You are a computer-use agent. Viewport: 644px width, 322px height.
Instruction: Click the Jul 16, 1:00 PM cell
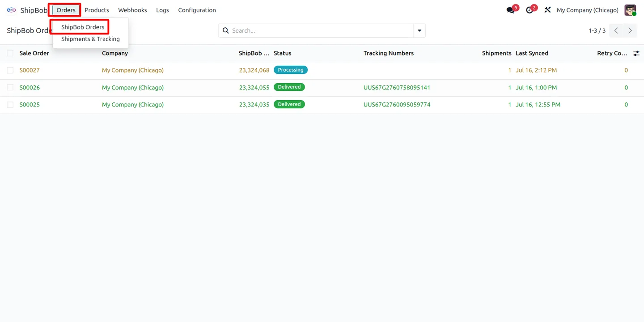[536, 88]
